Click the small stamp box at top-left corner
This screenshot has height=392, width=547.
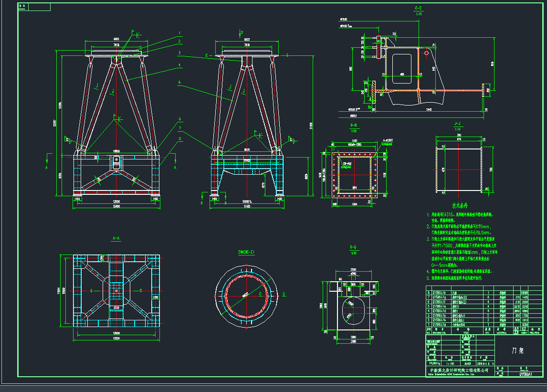pyautogui.click(x=34, y=7)
